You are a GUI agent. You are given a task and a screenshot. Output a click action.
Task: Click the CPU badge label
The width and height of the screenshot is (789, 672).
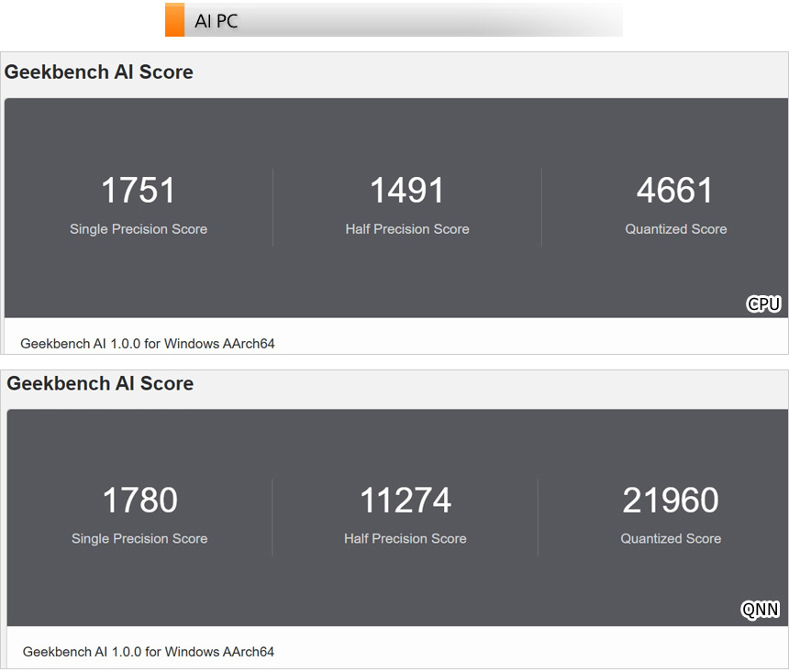pos(763,304)
